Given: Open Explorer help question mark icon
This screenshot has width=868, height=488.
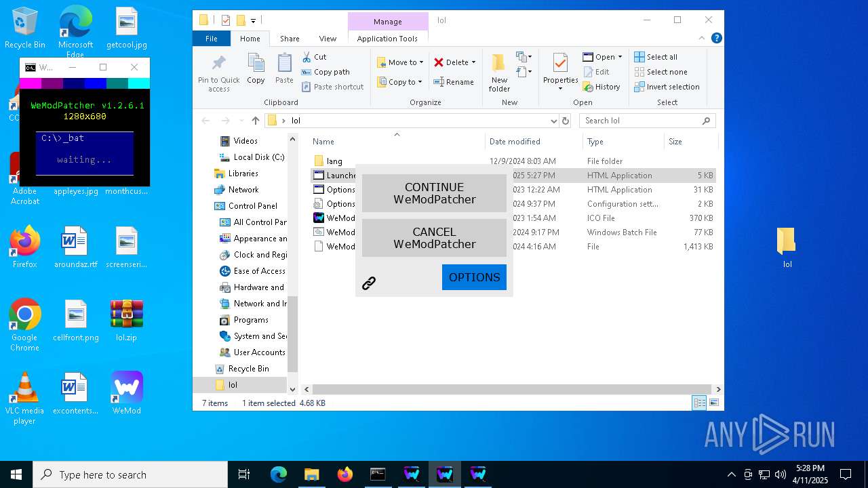Looking at the screenshot, I should pyautogui.click(x=716, y=39).
